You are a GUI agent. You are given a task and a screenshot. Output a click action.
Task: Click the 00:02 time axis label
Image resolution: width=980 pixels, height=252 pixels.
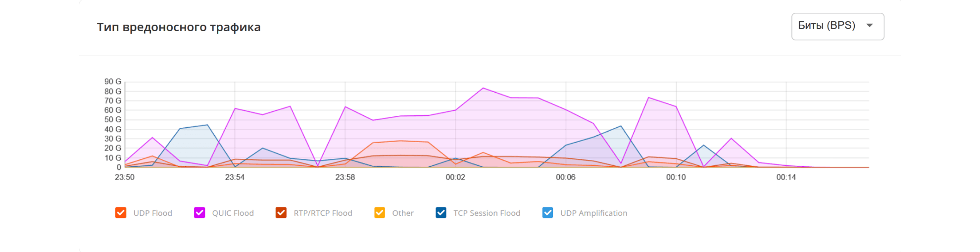pyautogui.click(x=455, y=177)
